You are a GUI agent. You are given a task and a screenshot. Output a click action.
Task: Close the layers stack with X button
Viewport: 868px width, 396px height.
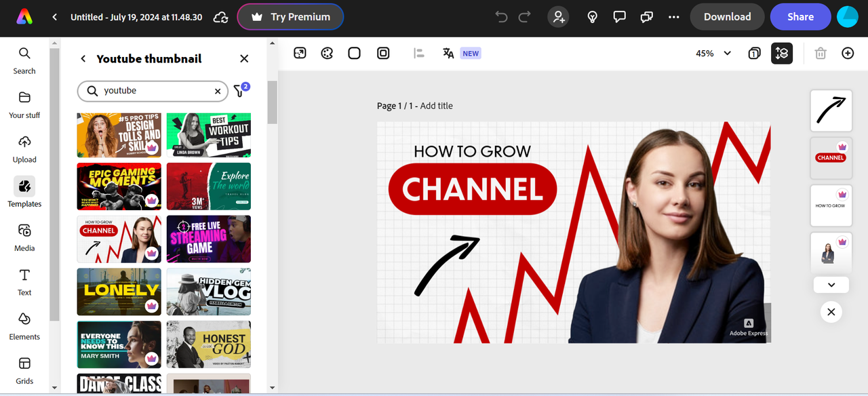click(x=831, y=312)
